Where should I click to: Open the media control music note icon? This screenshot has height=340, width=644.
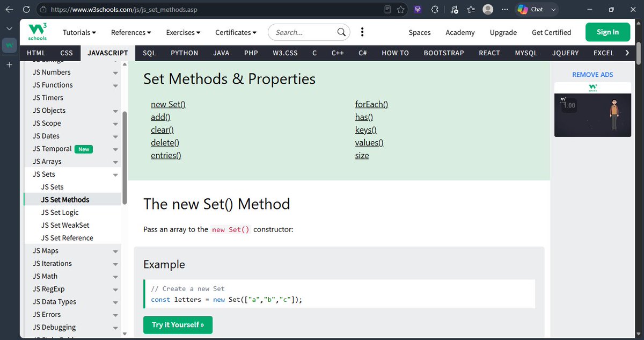point(454,10)
